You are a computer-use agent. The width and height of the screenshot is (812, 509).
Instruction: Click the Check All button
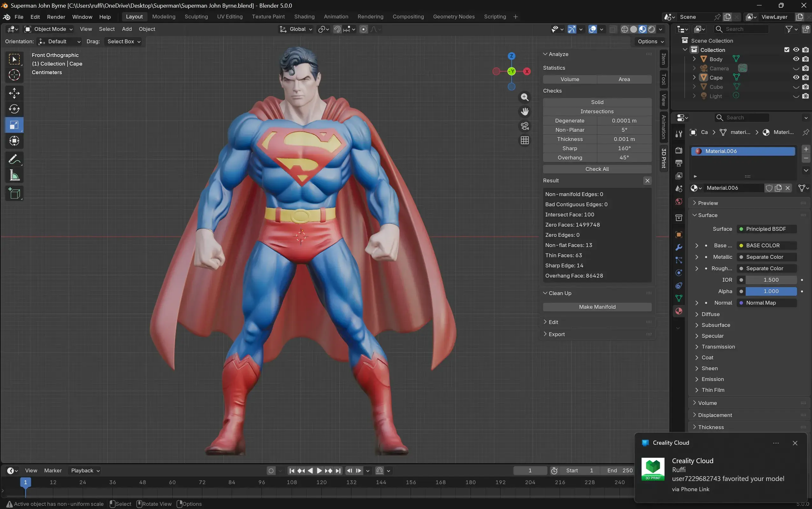pyautogui.click(x=597, y=169)
